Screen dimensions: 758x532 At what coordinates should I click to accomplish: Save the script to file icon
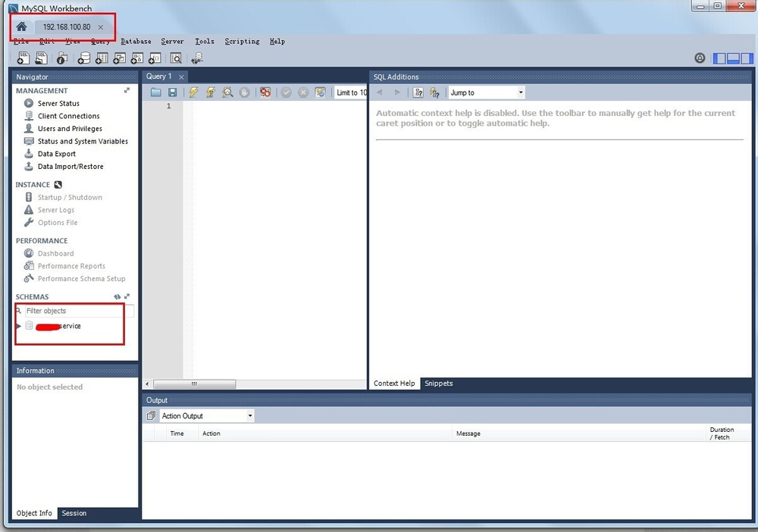[173, 92]
